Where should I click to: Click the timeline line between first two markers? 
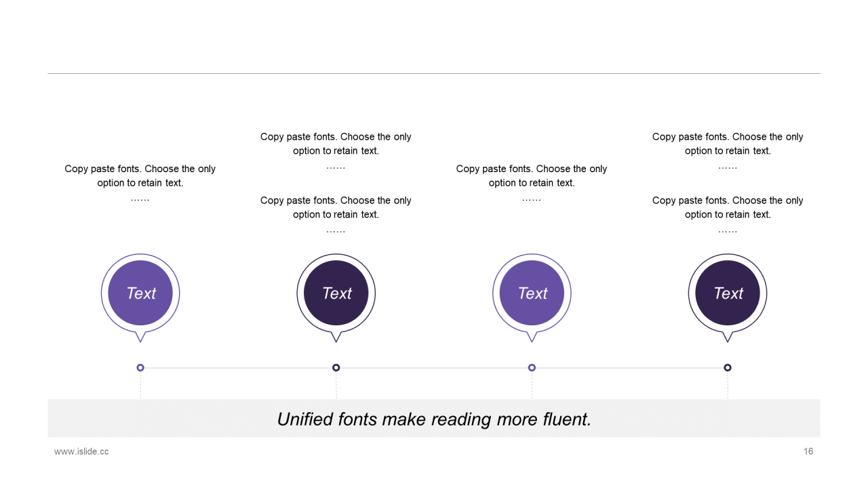pos(238,368)
